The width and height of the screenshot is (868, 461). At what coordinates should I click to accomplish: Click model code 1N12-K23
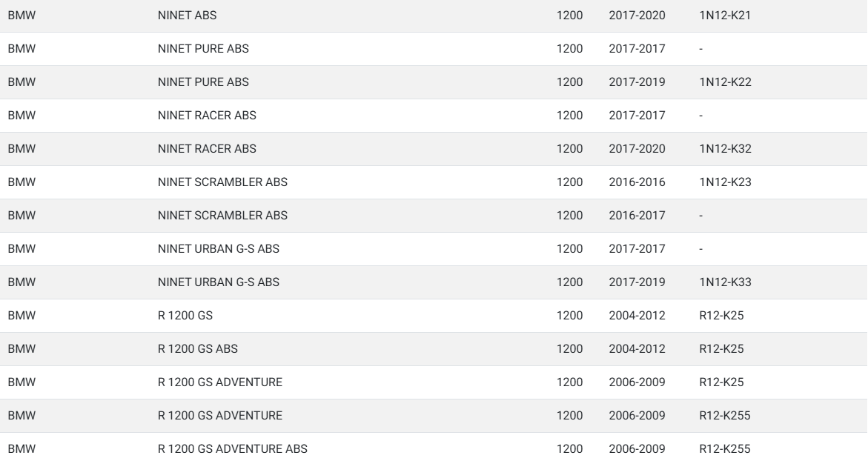pyautogui.click(x=725, y=182)
